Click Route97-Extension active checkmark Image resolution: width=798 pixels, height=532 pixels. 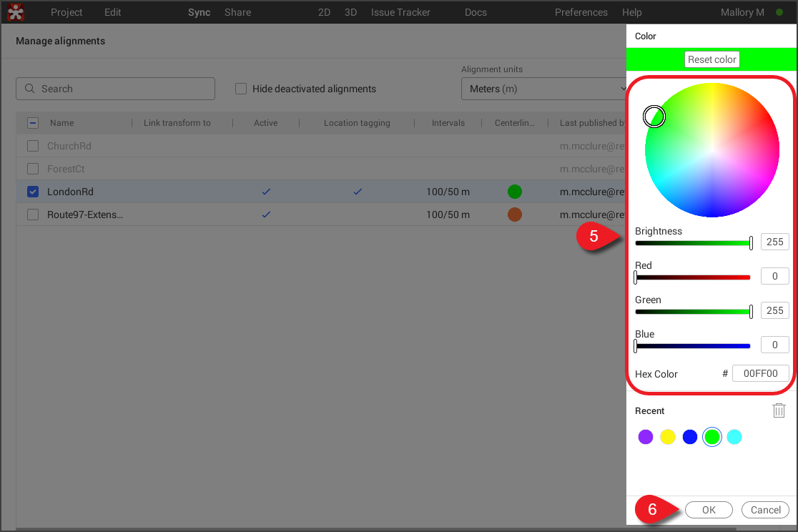point(266,215)
